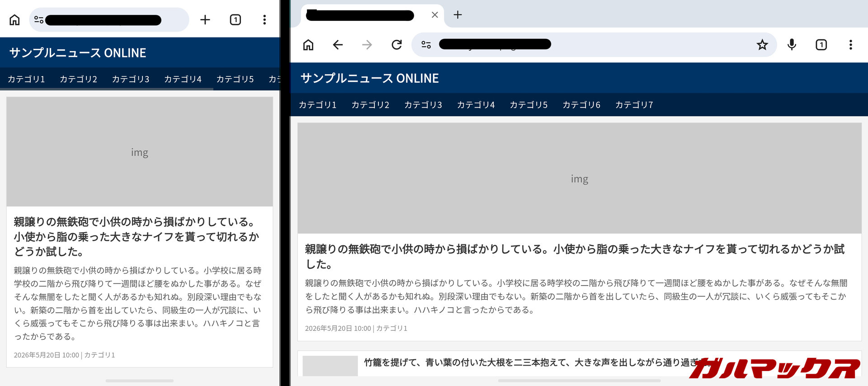Select カテゴリ2 in left browser navigation
Viewport: 868px width, 386px height.
click(78, 79)
